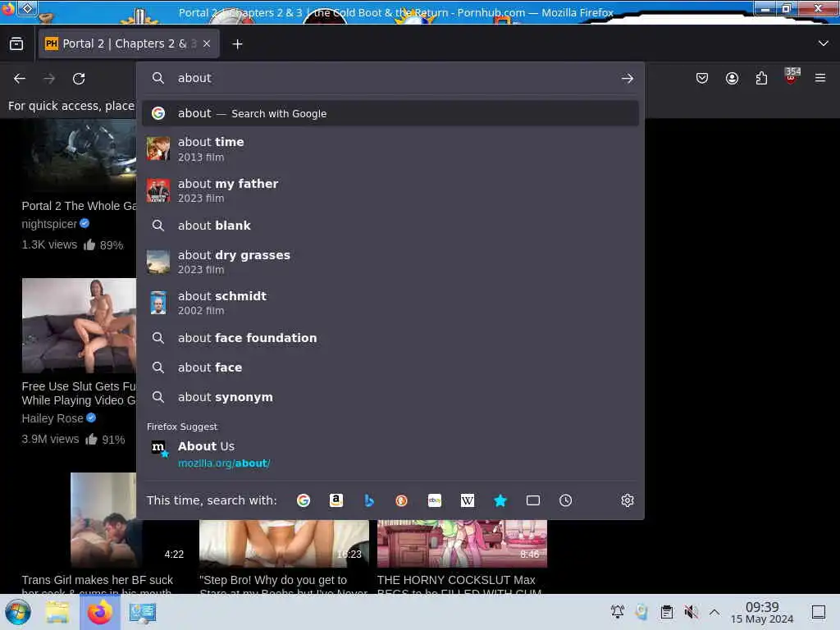Search open tabs with the tab icon
This screenshot has width=840, height=630.
point(533,500)
